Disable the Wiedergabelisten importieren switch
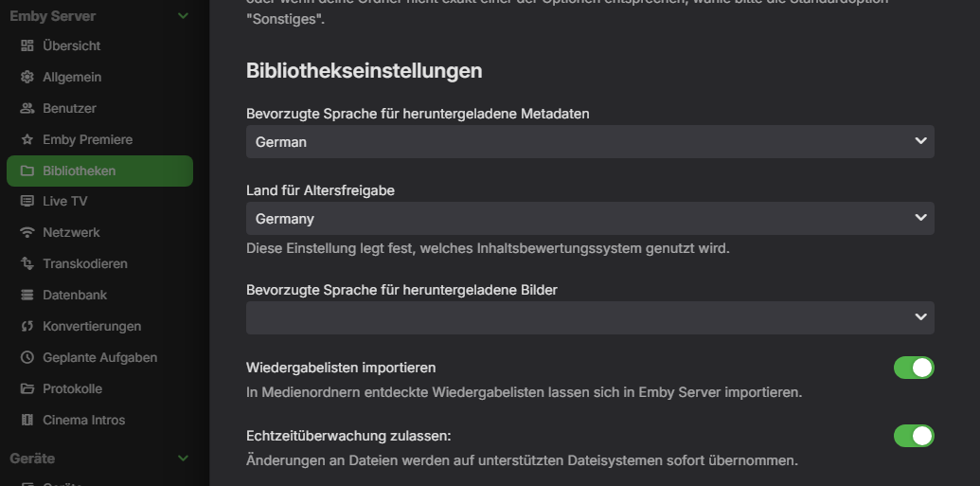The image size is (980, 486). (914, 368)
